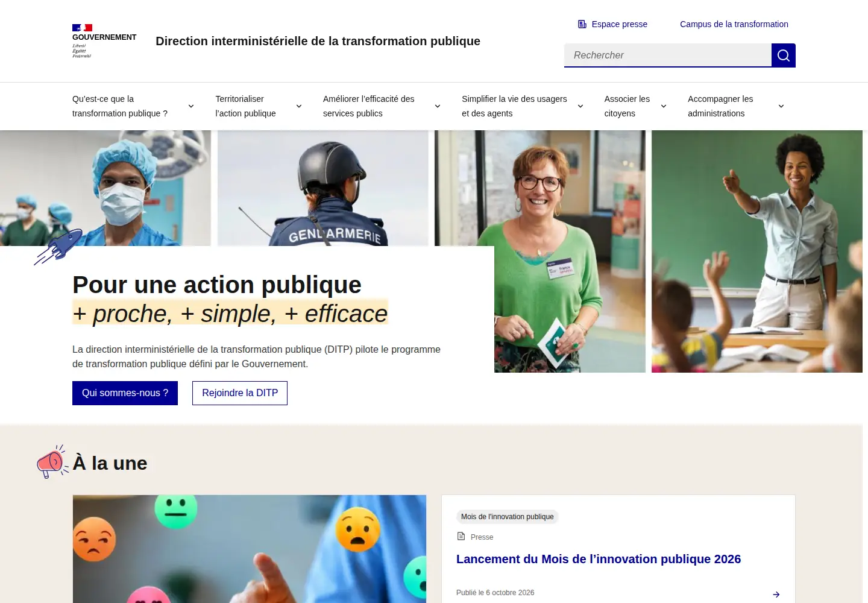868x603 pixels.
Task: Open the "Associer les citoyens" menu
Action: point(635,106)
